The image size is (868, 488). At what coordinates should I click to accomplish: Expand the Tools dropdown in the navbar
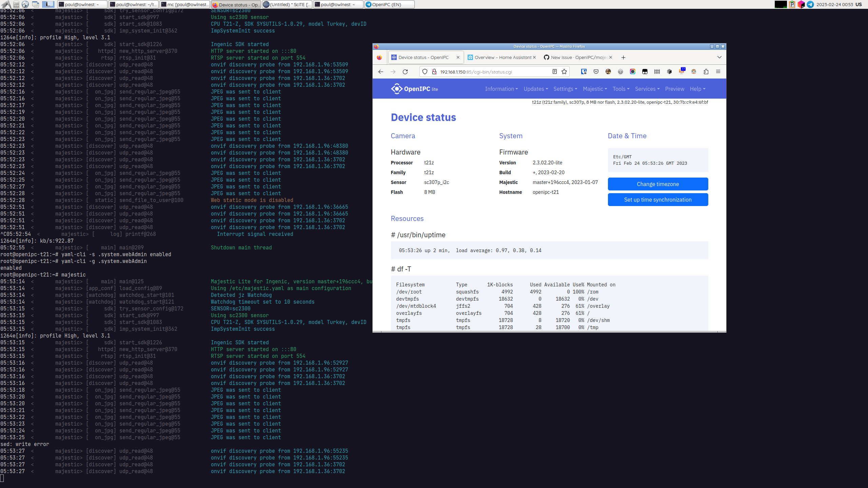[620, 89]
